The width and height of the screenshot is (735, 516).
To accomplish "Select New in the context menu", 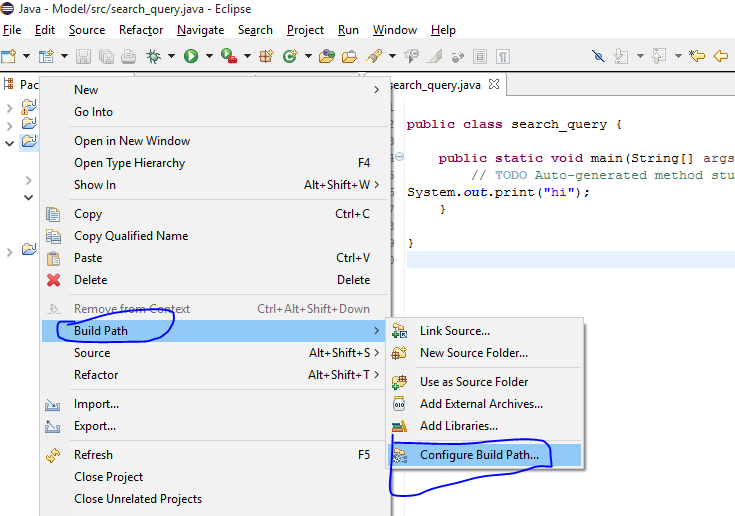I will 216,90.
